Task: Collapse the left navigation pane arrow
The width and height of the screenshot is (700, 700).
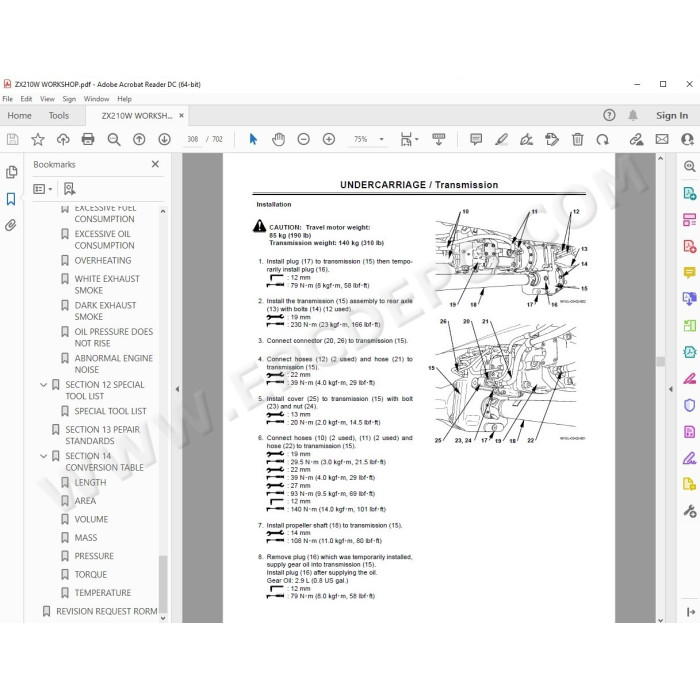Action: (177, 389)
